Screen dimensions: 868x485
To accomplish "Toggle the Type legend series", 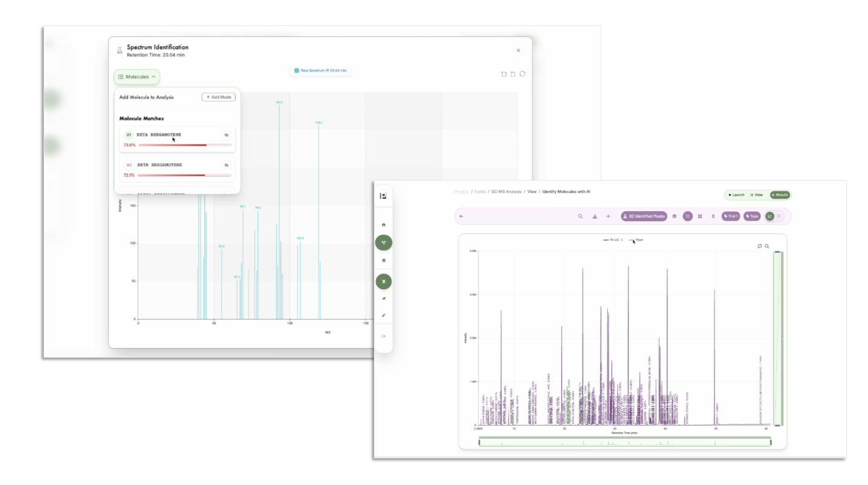I will point(636,240).
